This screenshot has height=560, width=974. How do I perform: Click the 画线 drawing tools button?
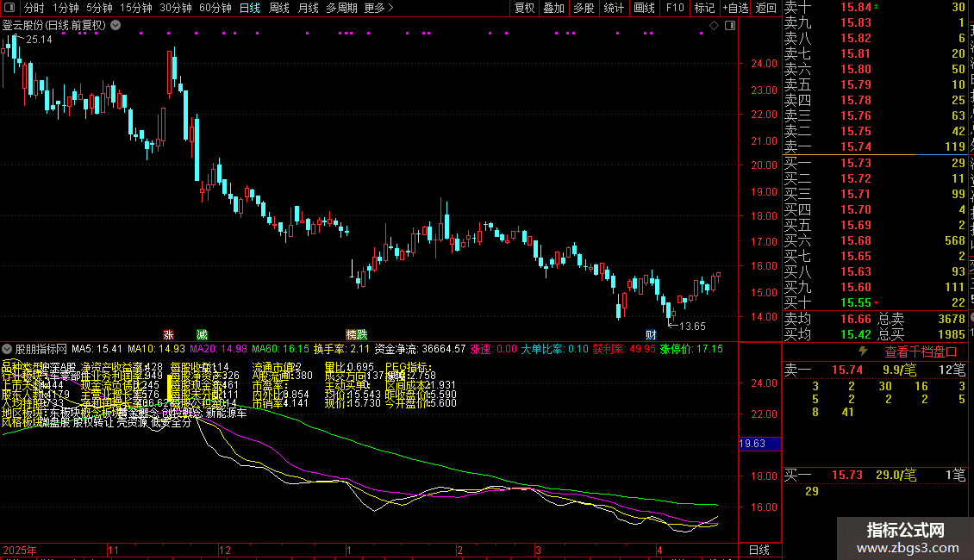tap(644, 8)
